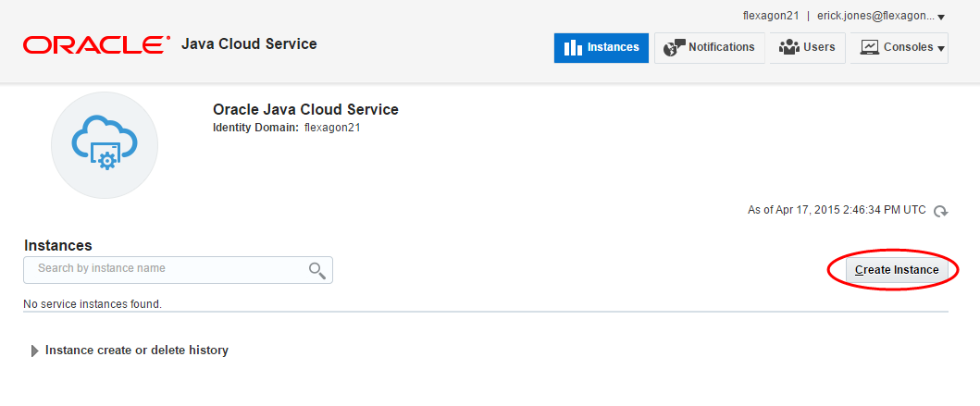Click the Oracle Java Cloud Service heading
This screenshot has height=406, width=980.
point(305,109)
